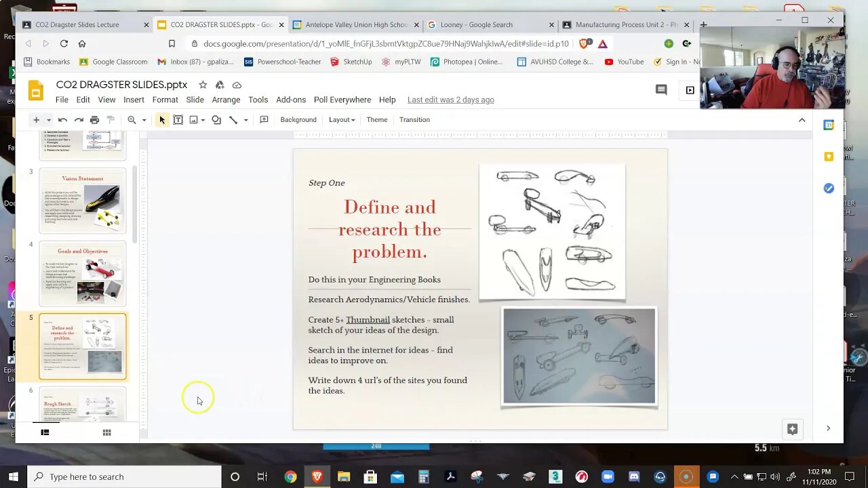Open the Help menu

click(387, 100)
